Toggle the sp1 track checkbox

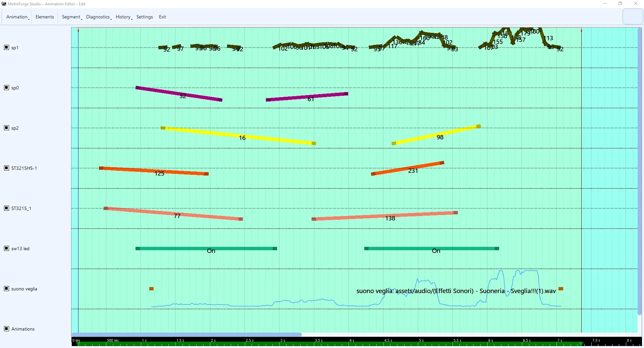[x=6, y=47]
